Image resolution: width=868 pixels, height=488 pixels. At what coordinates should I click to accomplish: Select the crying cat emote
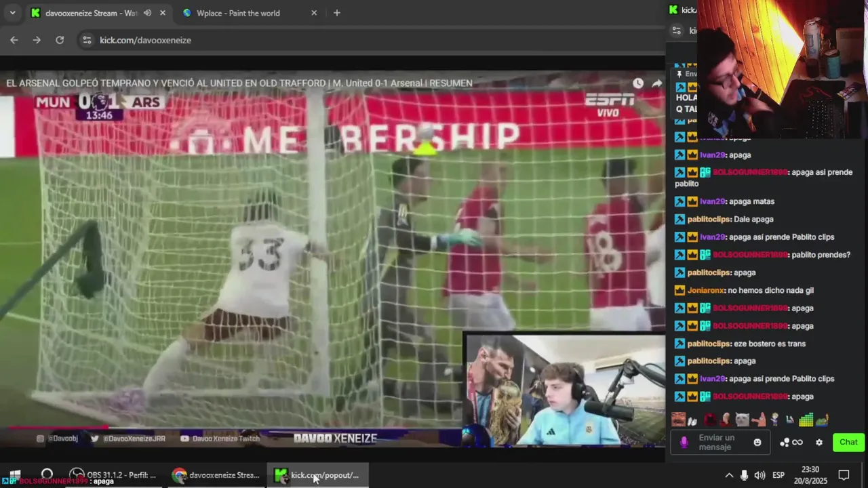click(x=742, y=420)
